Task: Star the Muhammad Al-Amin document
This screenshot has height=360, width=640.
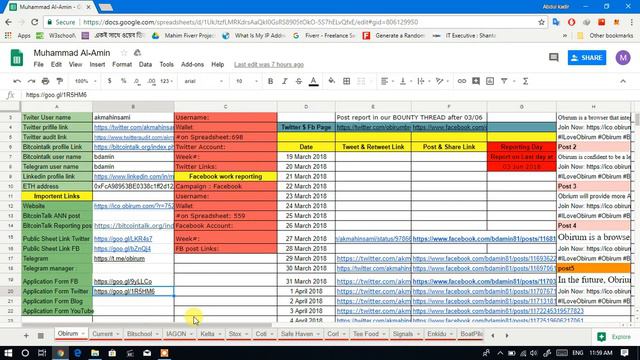Action: tap(124, 53)
